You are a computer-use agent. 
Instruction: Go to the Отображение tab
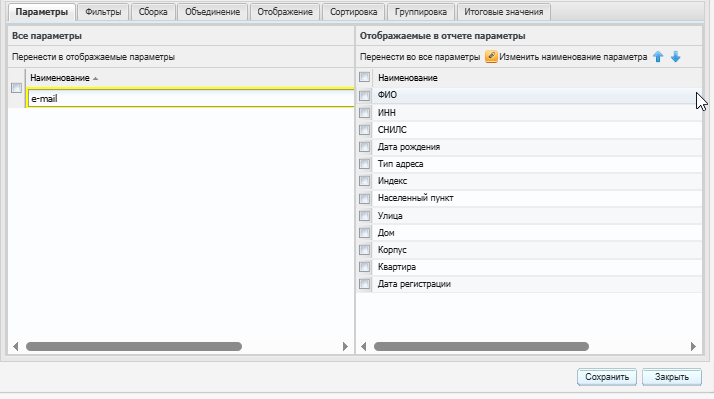(285, 12)
